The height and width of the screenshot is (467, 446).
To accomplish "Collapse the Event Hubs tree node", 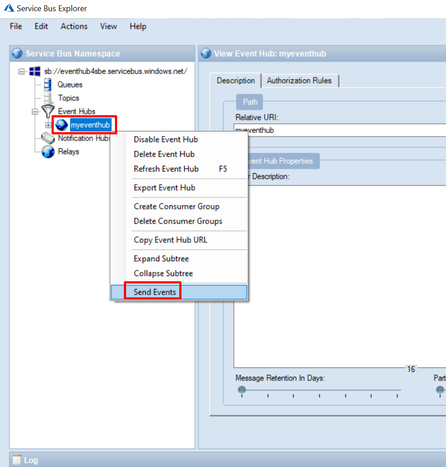I will (x=35, y=111).
